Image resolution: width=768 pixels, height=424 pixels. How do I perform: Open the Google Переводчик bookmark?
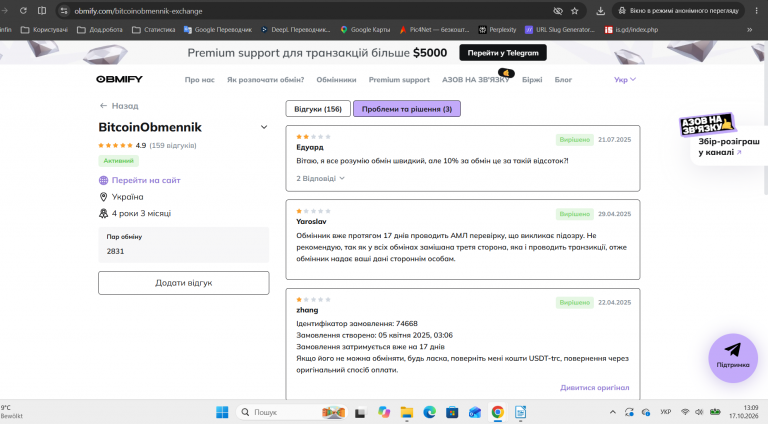pyautogui.click(x=218, y=30)
